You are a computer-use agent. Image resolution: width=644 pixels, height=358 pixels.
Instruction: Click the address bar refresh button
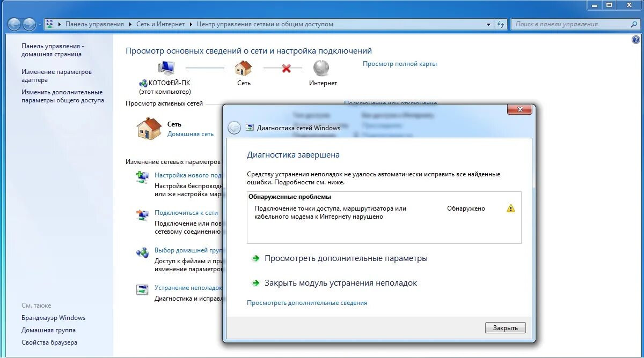click(501, 24)
